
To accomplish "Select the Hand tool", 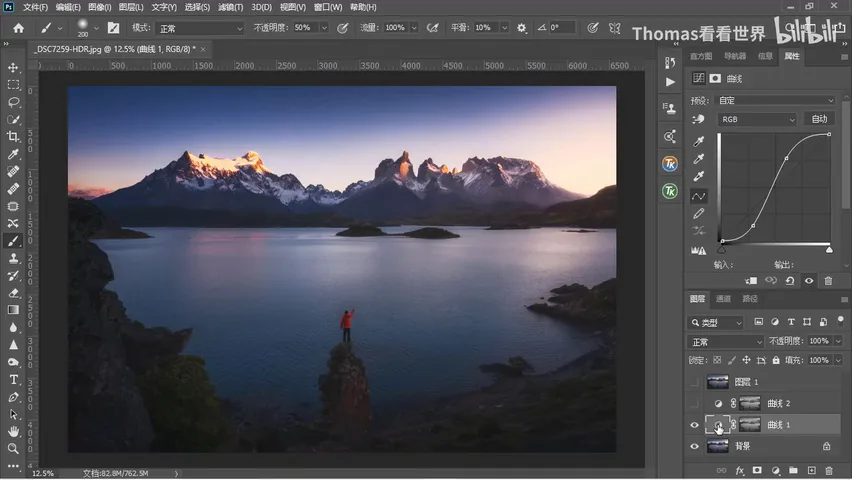I will pyautogui.click(x=14, y=432).
